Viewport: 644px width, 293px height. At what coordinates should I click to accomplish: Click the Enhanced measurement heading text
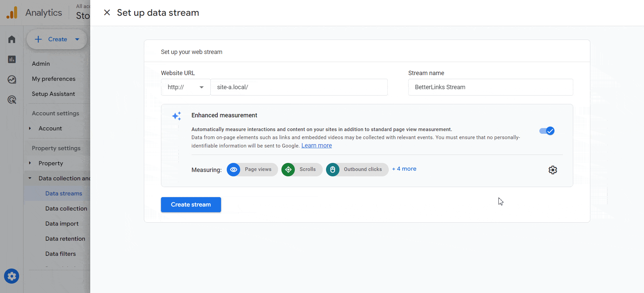pyautogui.click(x=224, y=115)
